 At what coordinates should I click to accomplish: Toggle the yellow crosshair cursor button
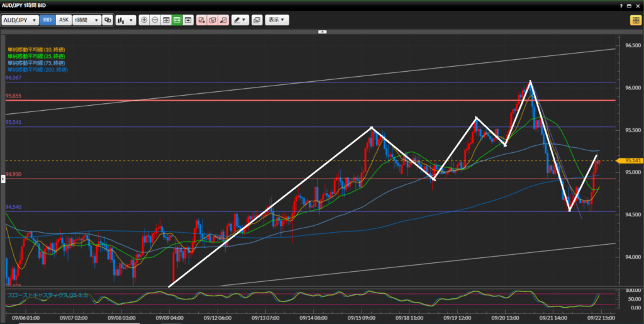[635, 20]
